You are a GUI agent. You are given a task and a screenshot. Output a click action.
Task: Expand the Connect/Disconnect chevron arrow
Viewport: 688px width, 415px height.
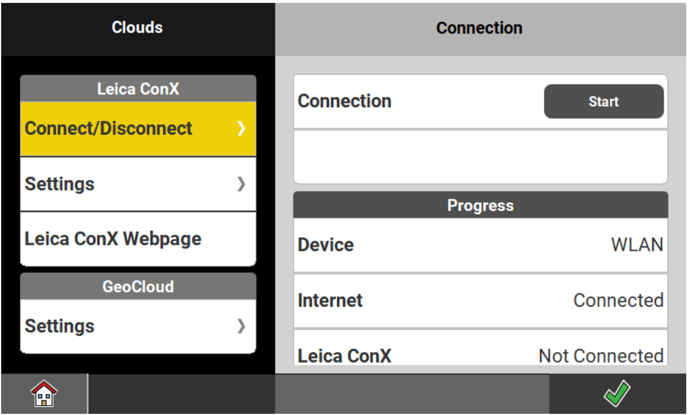241,129
